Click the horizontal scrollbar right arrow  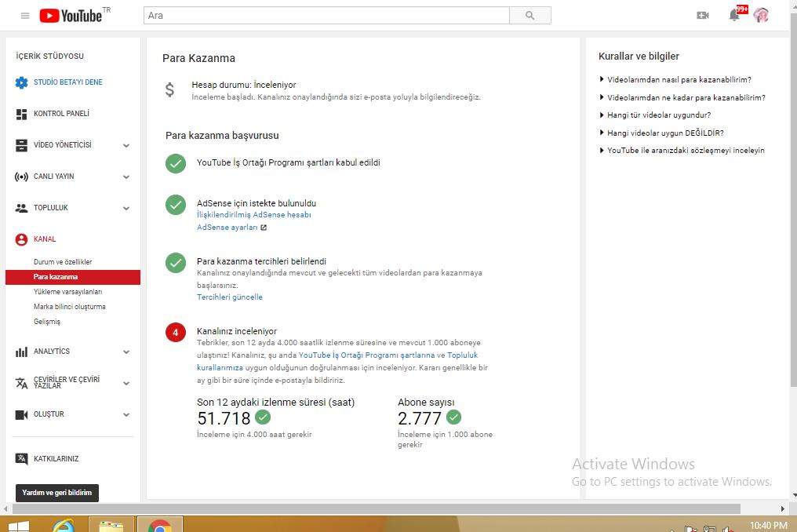tap(783, 508)
